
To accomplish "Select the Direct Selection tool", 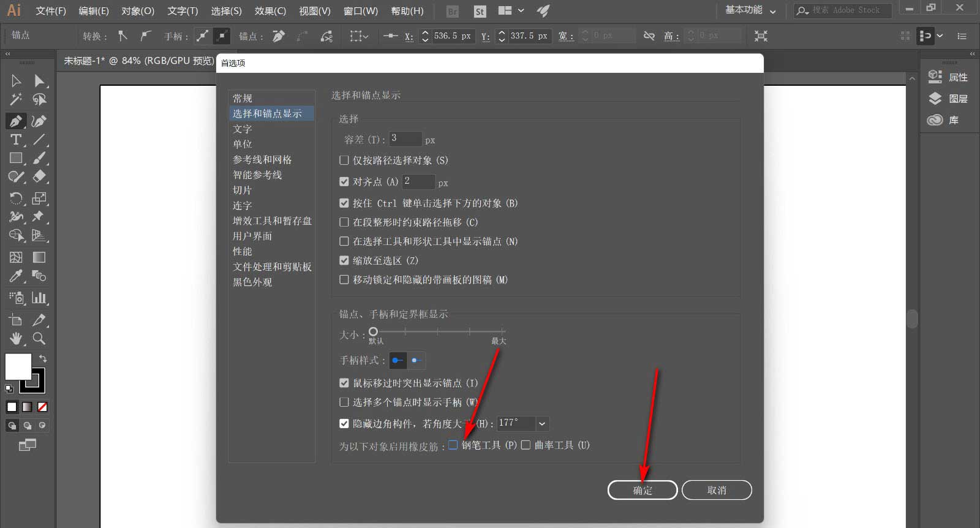I will 39,81.
